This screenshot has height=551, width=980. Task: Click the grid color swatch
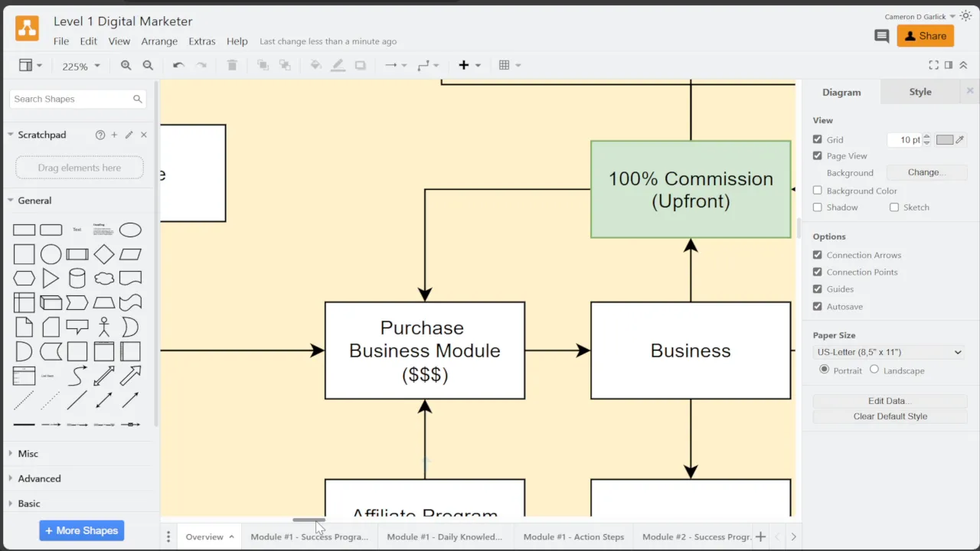pyautogui.click(x=945, y=140)
